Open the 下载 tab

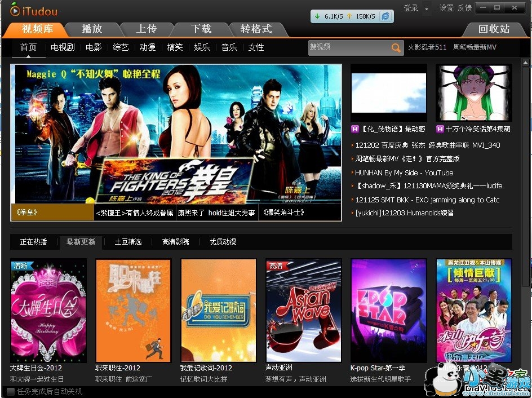pos(201,29)
